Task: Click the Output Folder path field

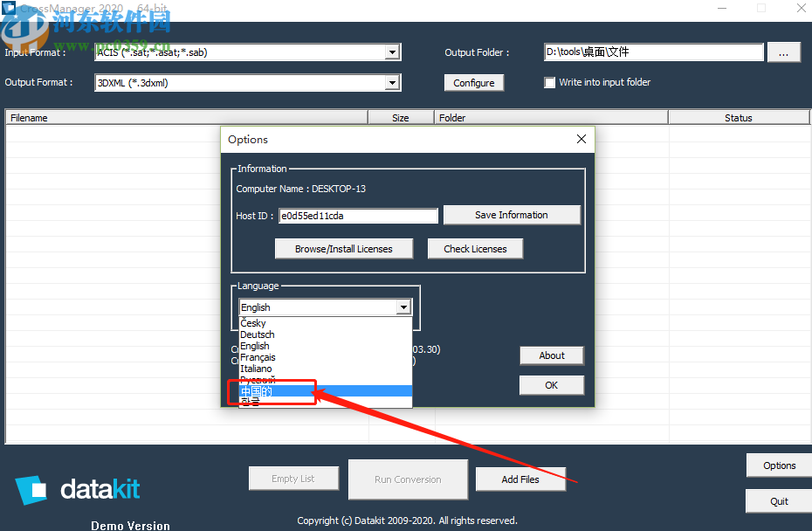Action: point(654,52)
